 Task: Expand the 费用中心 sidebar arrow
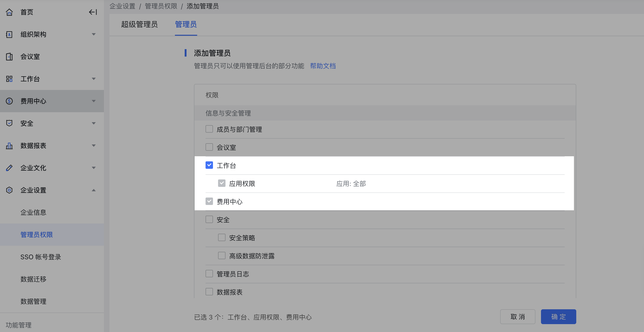94,101
